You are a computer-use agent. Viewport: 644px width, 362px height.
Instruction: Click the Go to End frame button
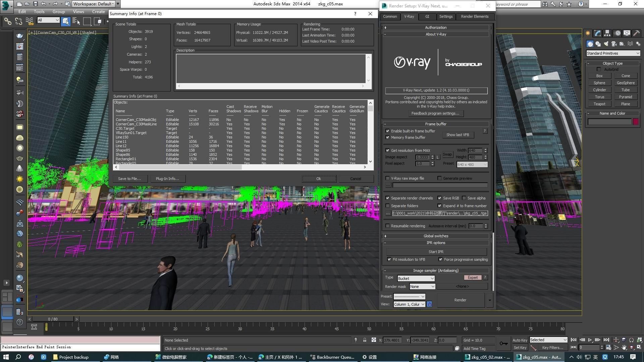coord(606,340)
